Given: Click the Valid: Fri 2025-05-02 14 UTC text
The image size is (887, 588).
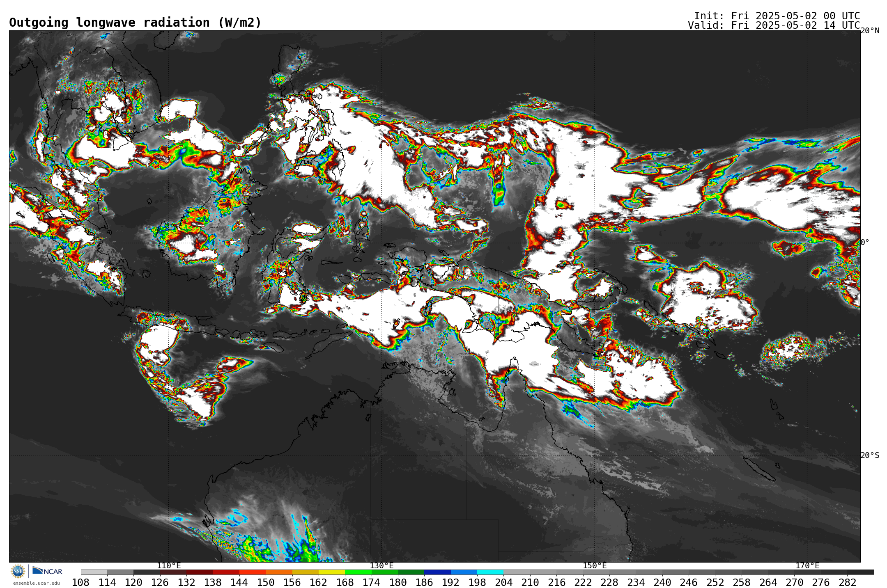Looking at the screenshot, I should tap(774, 25).
